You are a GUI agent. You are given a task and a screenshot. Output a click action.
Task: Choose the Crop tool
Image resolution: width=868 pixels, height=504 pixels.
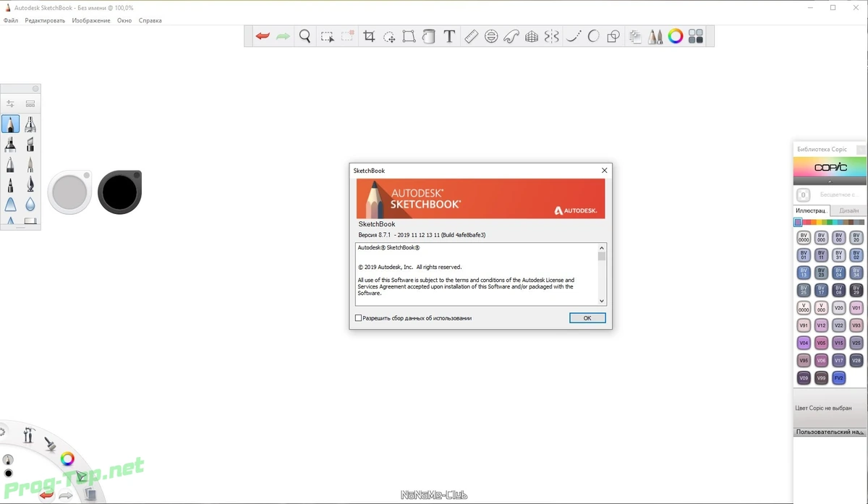(369, 36)
